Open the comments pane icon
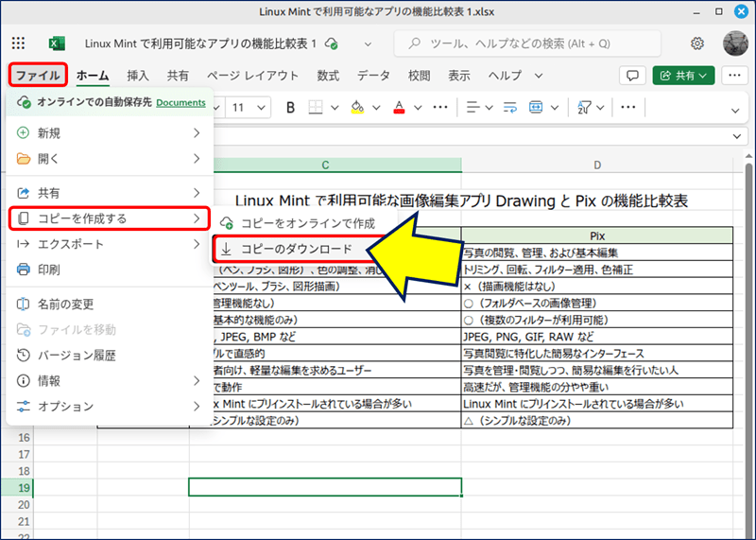Viewport: 756px width, 540px height. pos(632,76)
